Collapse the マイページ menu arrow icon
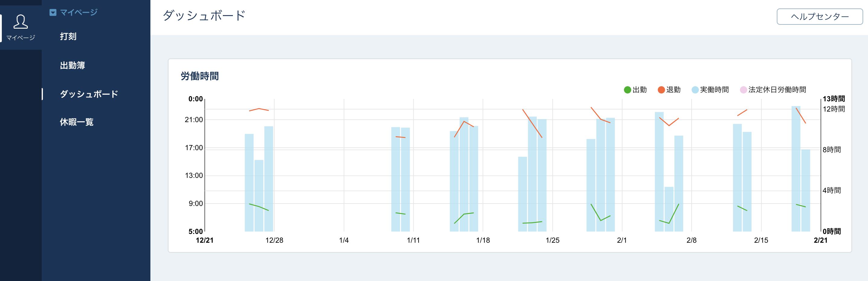The height and width of the screenshot is (281, 868). click(x=53, y=12)
